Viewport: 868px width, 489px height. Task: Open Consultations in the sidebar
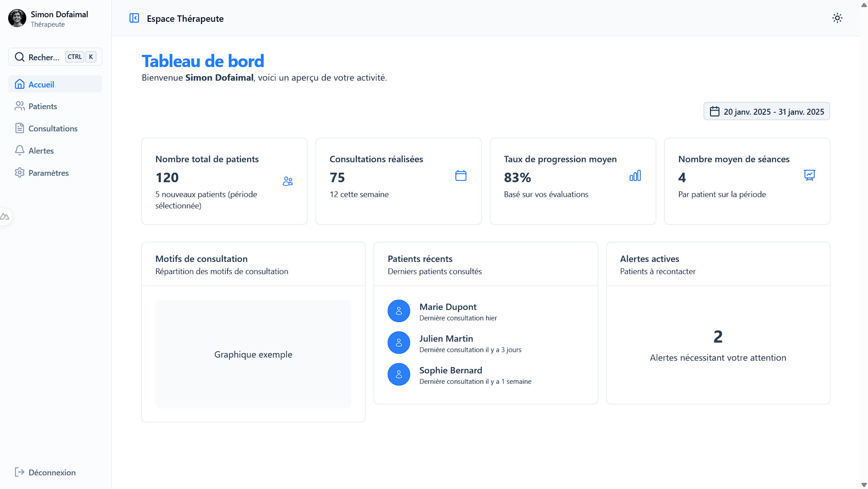click(55, 128)
